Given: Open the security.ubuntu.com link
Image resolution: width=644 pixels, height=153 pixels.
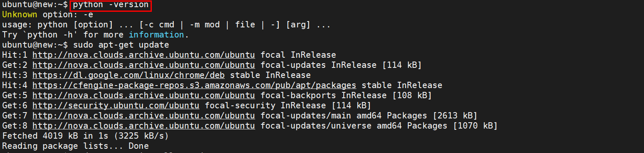Looking at the screenshot, I should click(x=116, y=105).
